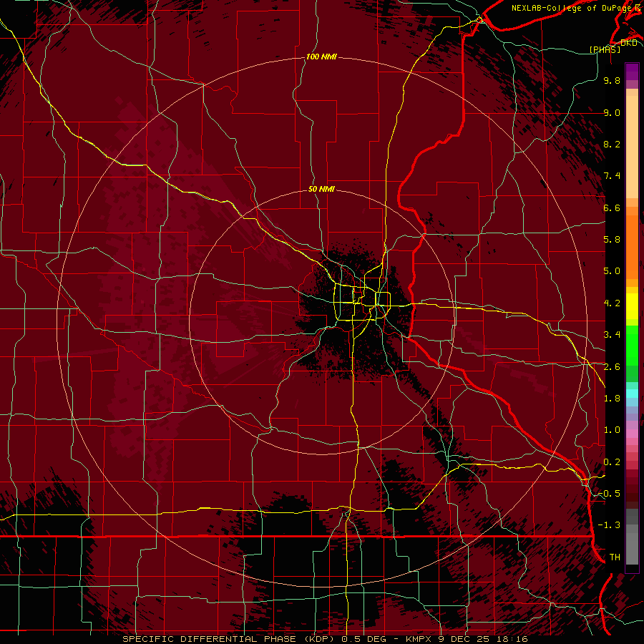Image resolution: width=644 pixels, height=644 pixels.
Task: Click the TH threshold label on scale
Action: click(x=615, y=557)
